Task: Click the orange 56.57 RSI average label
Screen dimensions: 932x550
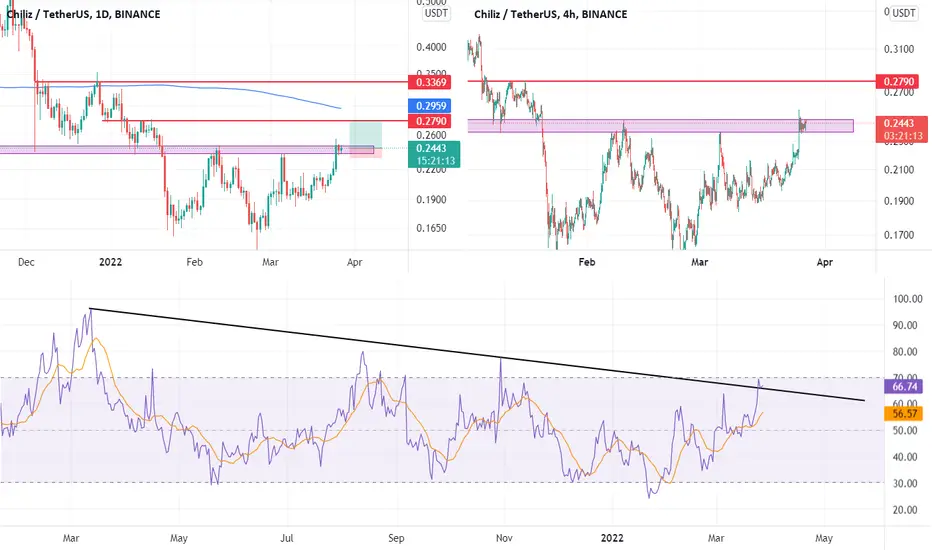Action: (903, 413)
